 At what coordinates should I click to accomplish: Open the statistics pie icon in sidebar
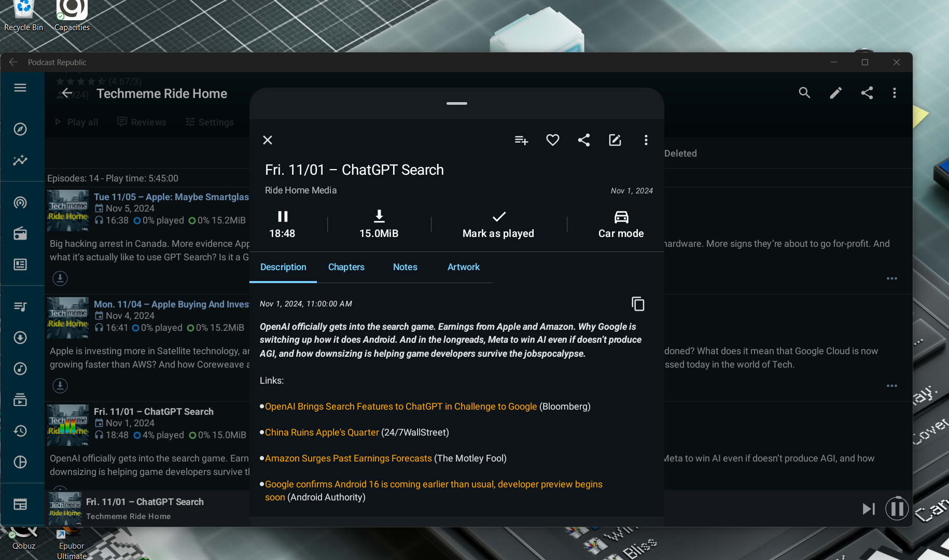tap(20, 462)
